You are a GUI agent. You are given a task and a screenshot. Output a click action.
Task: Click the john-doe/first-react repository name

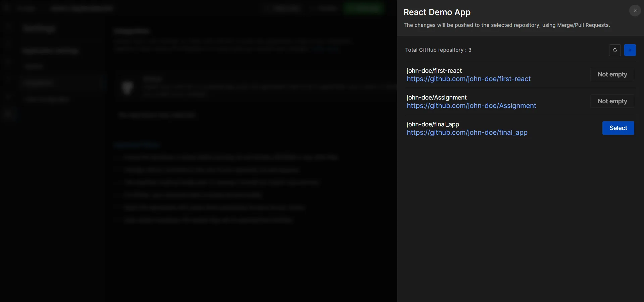tap(434, 71)
